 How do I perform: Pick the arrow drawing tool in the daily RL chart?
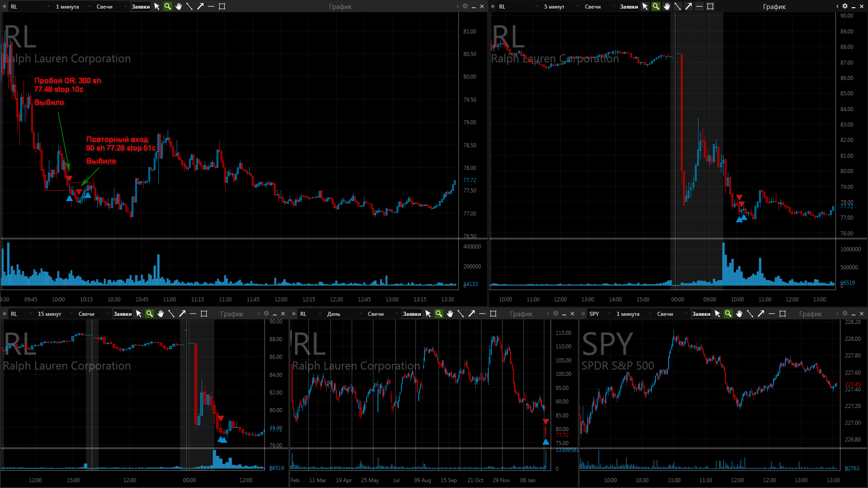[x=472, y=314]
